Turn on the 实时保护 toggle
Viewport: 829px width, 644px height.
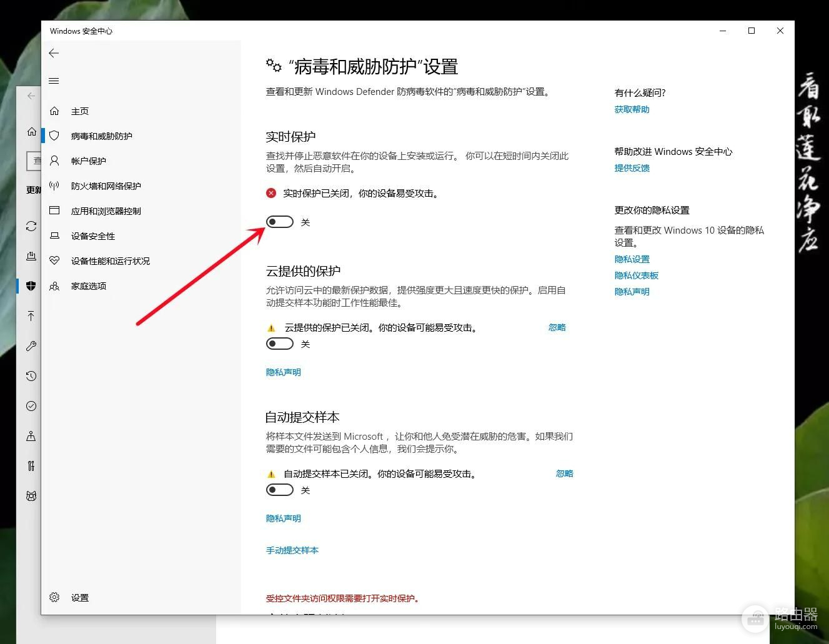(x=279, y=222)
